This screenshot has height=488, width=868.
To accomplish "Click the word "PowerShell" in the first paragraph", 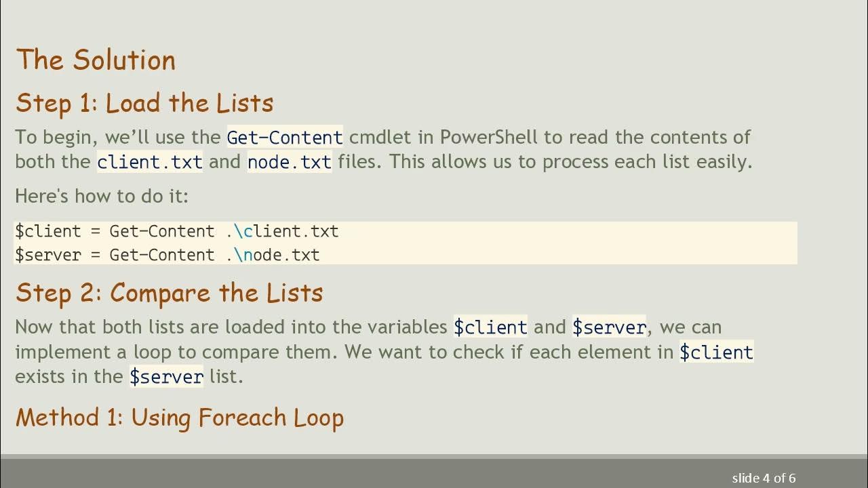I will (x=488, y=138).
